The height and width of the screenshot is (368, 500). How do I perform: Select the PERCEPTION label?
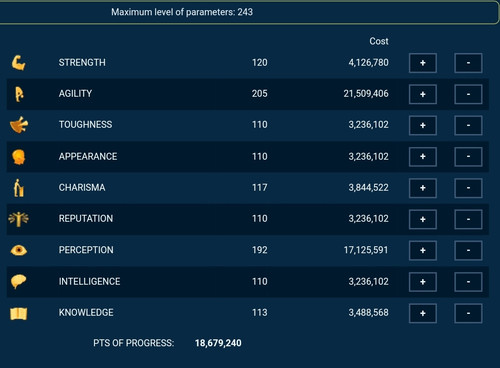pyautogui.click(x=86, y=250)
